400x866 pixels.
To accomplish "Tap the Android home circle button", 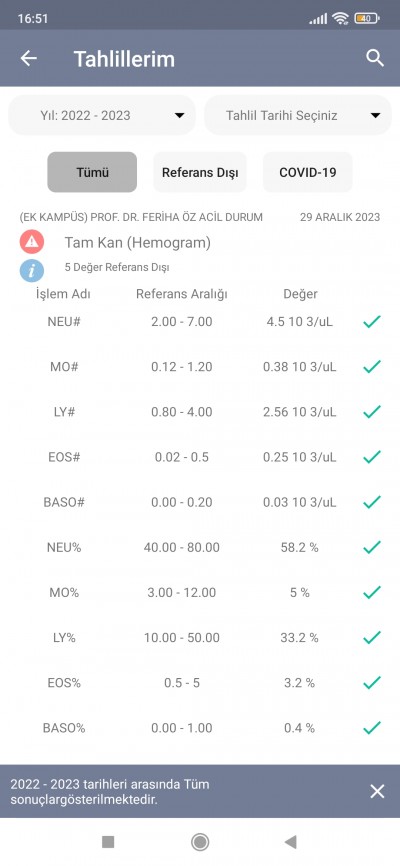I will pyautogui.click(x=199, y=842).
